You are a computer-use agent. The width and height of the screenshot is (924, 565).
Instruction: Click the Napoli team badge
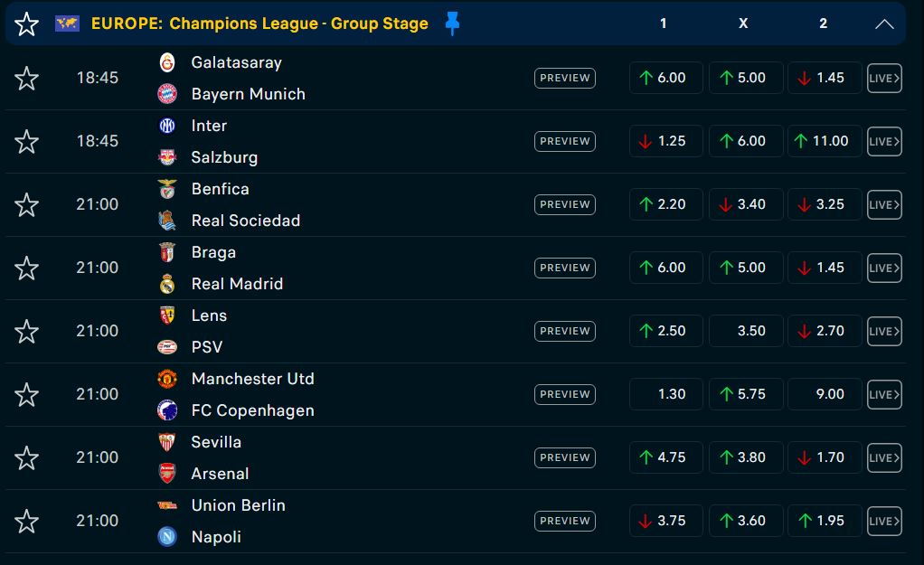(x=167, y=537)
